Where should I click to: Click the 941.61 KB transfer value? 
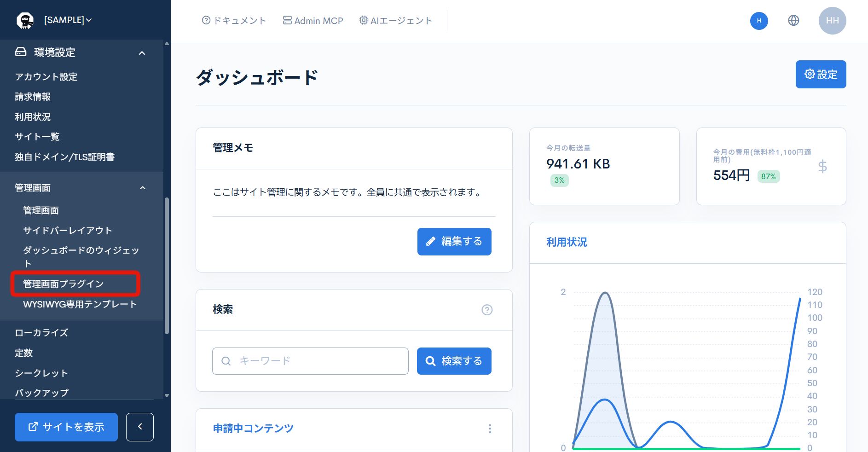(578, 164)
